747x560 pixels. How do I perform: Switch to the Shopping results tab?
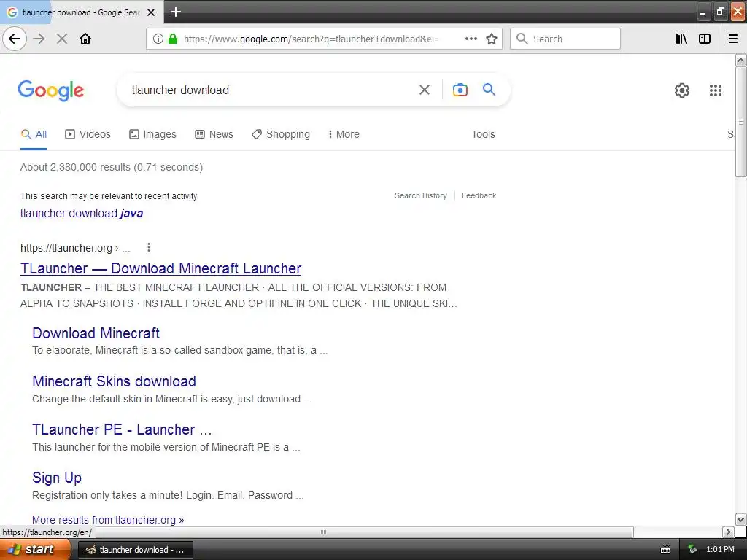tap(281, 134)
